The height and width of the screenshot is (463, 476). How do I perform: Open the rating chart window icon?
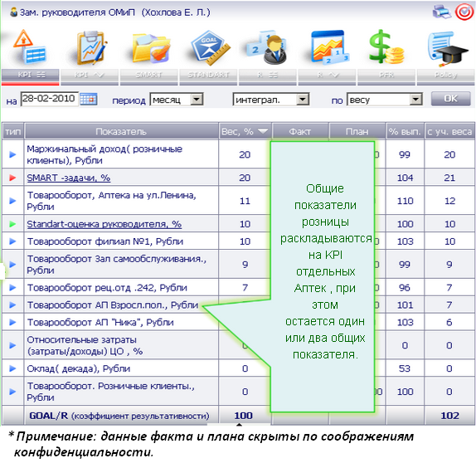tap(330, 47)
